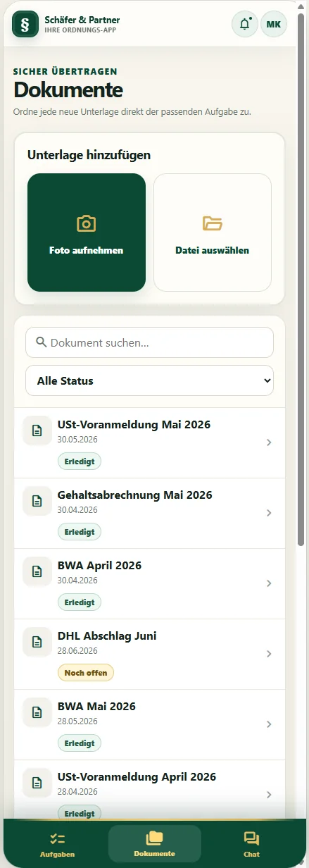Click document icon of BWA April 2026
Screen dimensions: 309x868
point(37,571)
